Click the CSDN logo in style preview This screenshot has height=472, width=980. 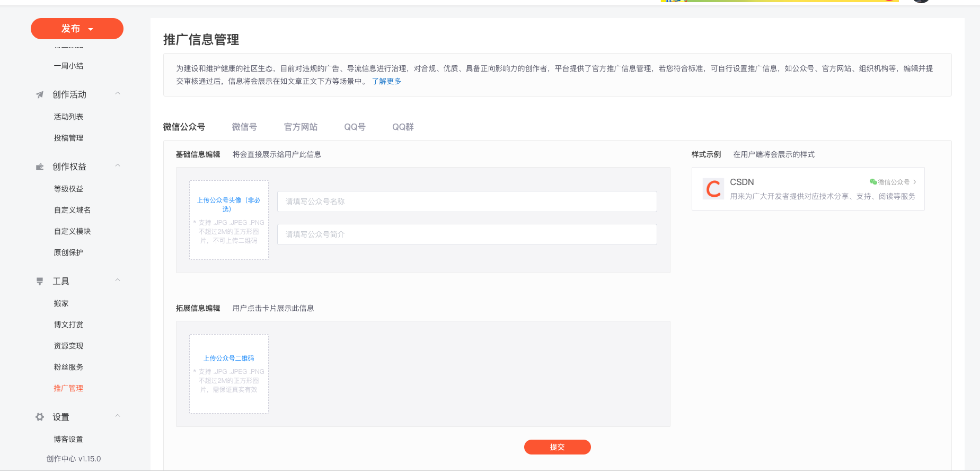[713, 189]
